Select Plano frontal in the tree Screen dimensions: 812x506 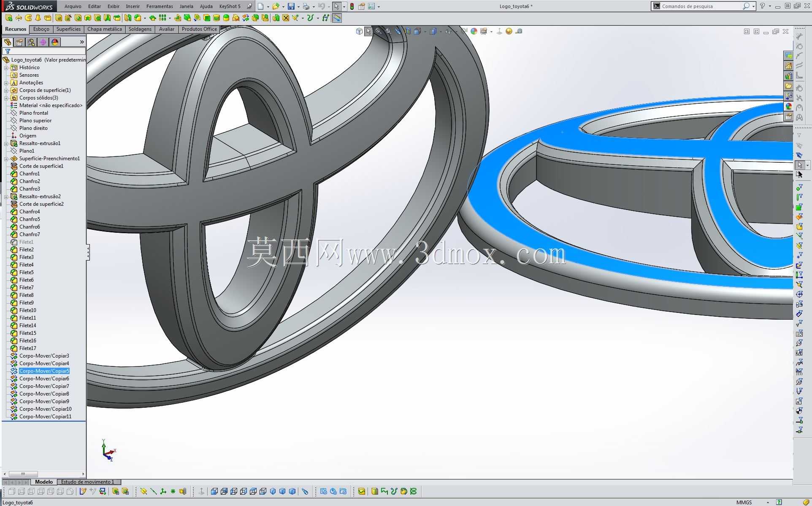point(34,113)
